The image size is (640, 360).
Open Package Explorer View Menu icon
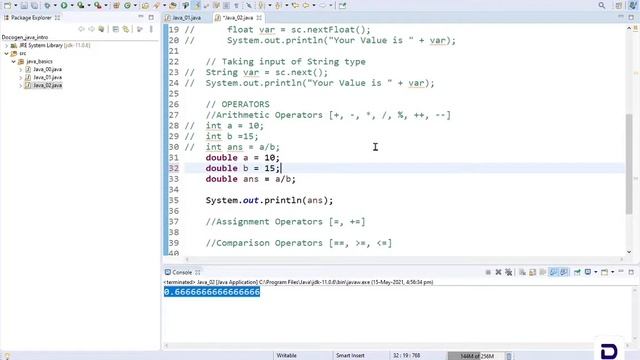click(x=151, y=29)
